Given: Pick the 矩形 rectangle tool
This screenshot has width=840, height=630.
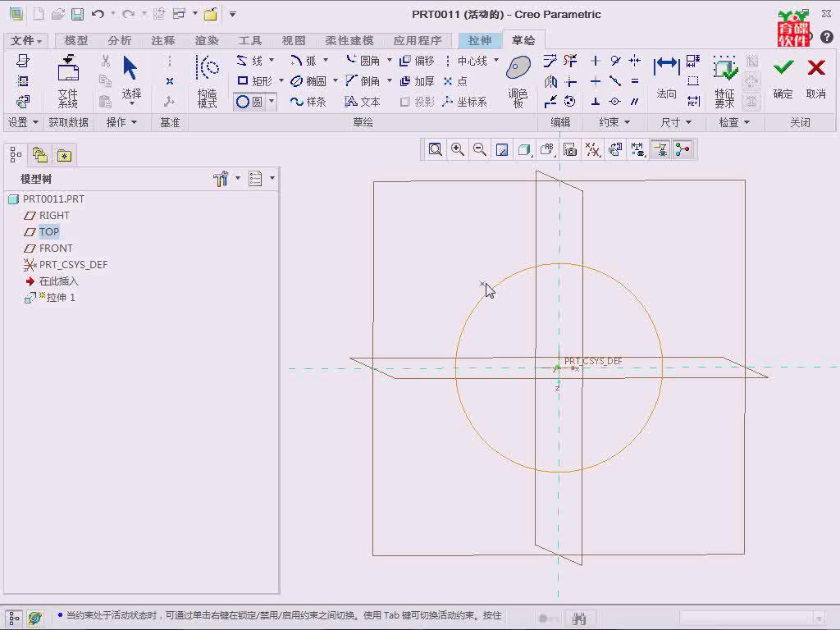Looking at the screenshot, I should point(255,81).
